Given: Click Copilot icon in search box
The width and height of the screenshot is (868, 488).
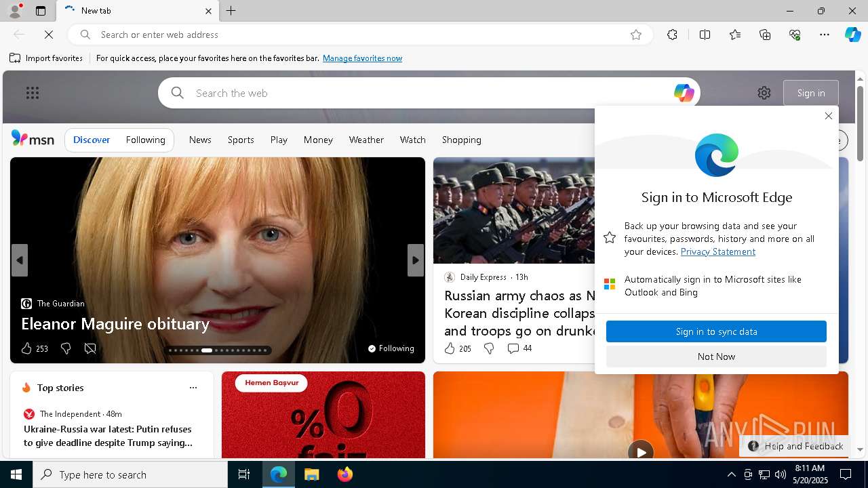Looking at the screenshot, I should click(684, 93).
